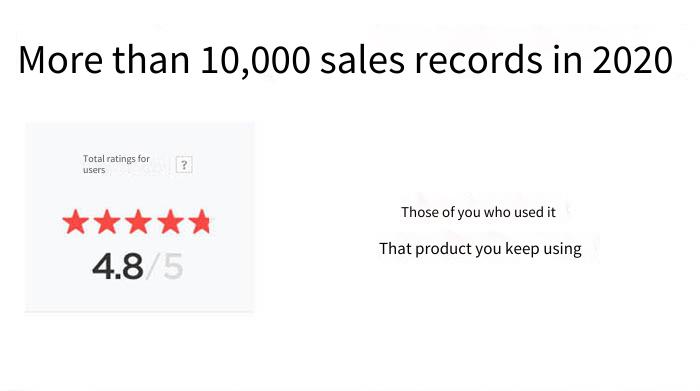Click the word 'users' under Total ratings
700x391 pixels.
[94, 170]
